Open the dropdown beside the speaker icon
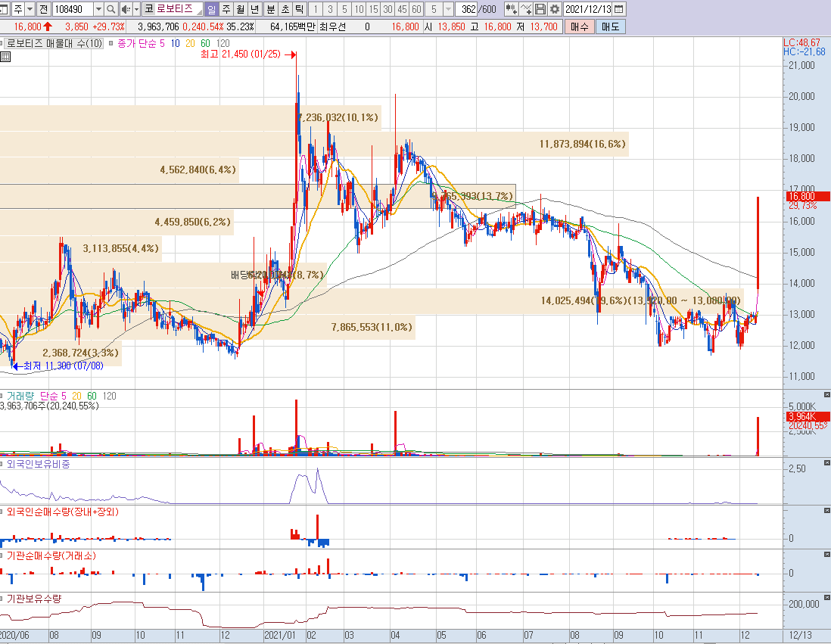This screenshot has height=644, width=831. (136, 9)
